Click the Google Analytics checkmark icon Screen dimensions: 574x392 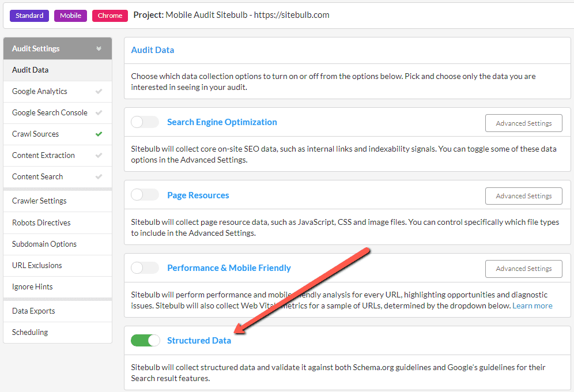pos(99,92)
